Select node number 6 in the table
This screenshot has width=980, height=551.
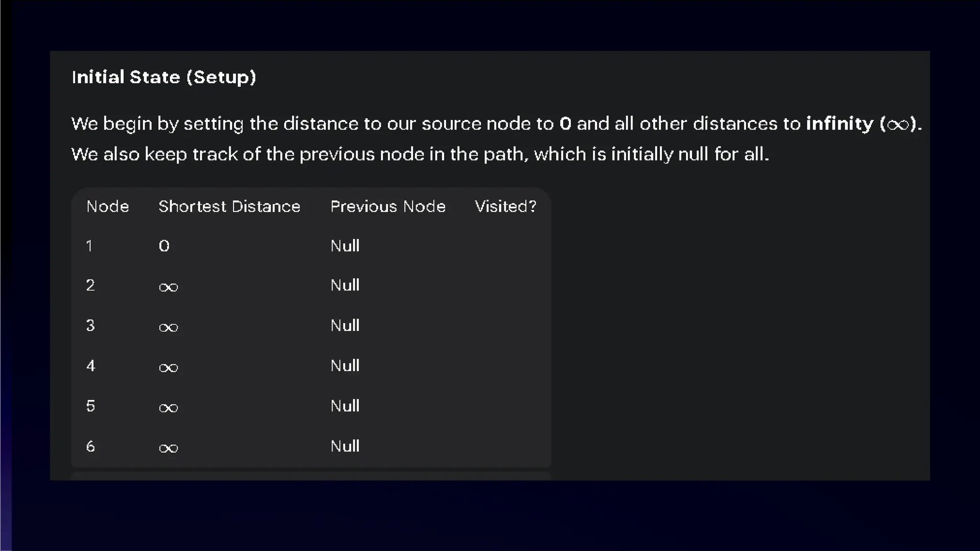coord(90,446)
